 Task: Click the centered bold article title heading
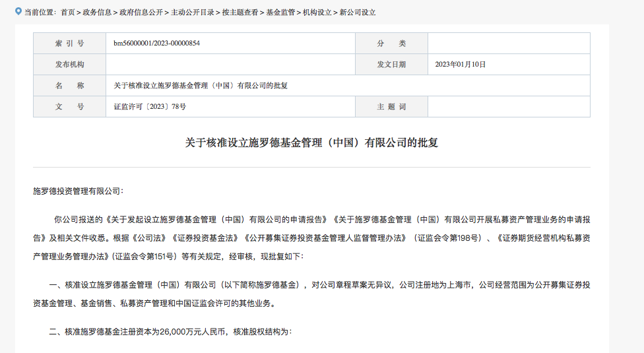311,143
